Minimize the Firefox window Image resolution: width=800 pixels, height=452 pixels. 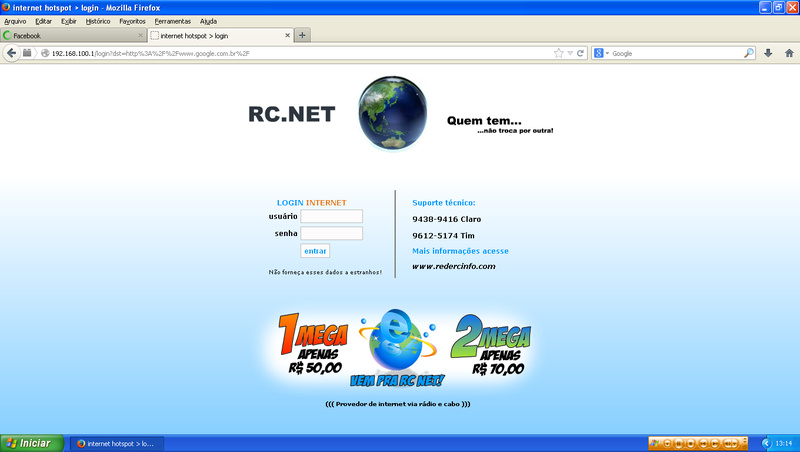click(x=765, y=8)
